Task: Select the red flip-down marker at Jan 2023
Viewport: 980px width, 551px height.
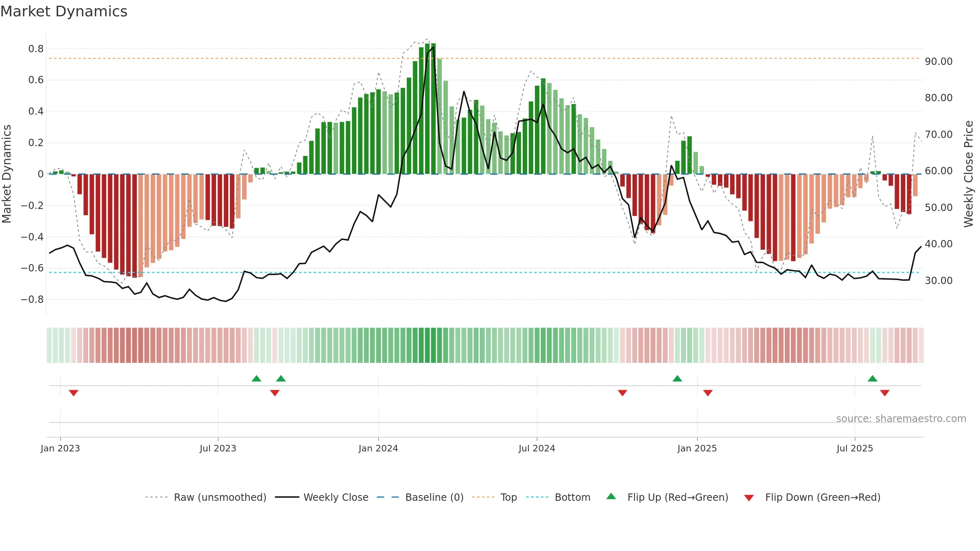Action: click(73, 393)
